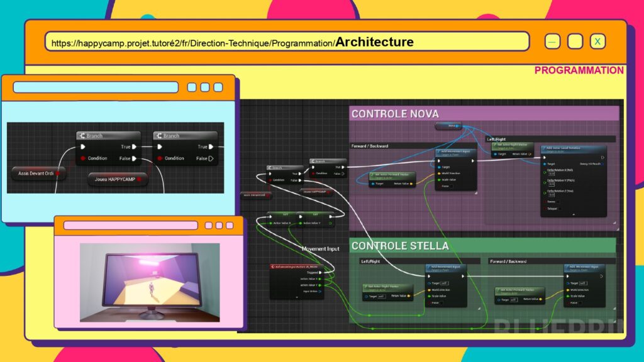Image resolution: width=644 pixels, height=362 pixels.
Task: Click the left Branch node's exec input pin
Action: click(83, 146)
